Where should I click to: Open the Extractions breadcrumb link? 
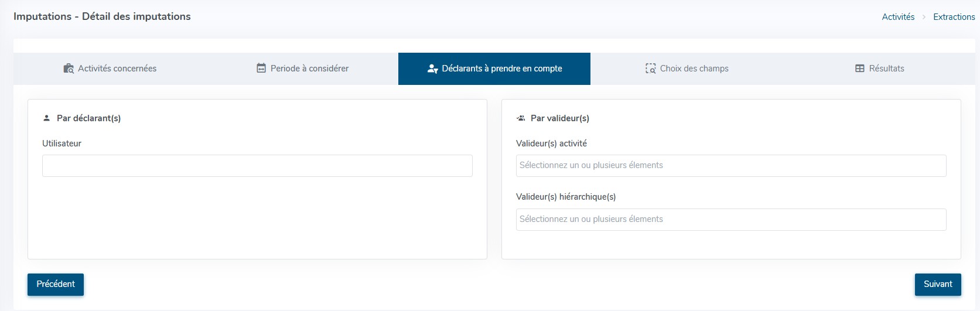click(x=954, y=17)
